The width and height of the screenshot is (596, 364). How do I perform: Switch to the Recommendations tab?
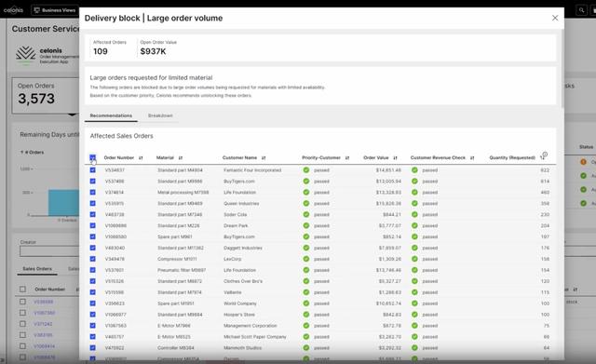tap(111, 115)
